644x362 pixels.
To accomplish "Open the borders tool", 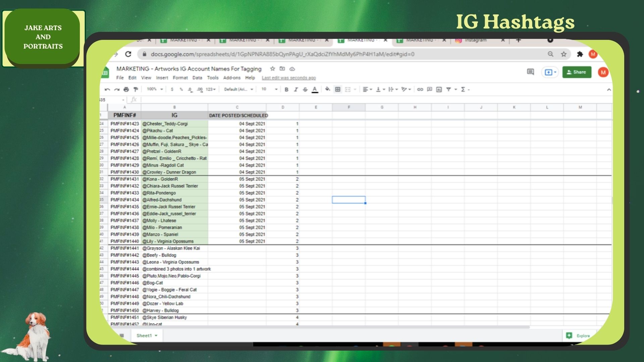I will [x=338, y=89].
